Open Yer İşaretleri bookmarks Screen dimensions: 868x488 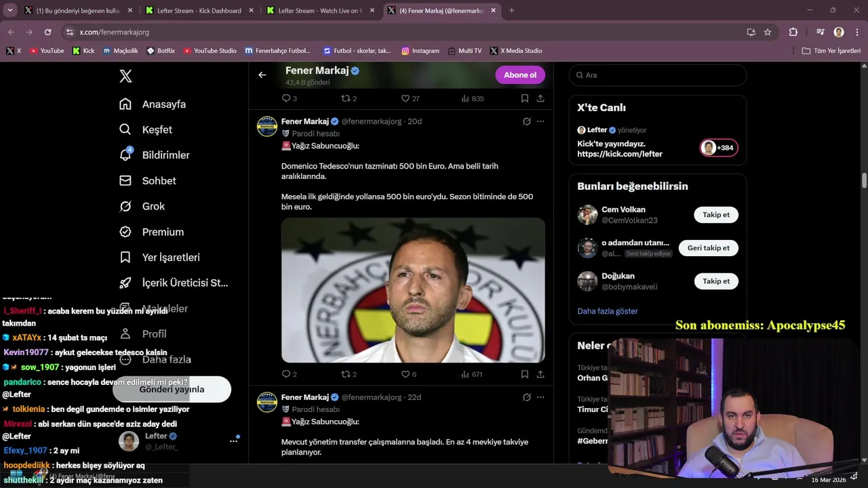[159, 258]
